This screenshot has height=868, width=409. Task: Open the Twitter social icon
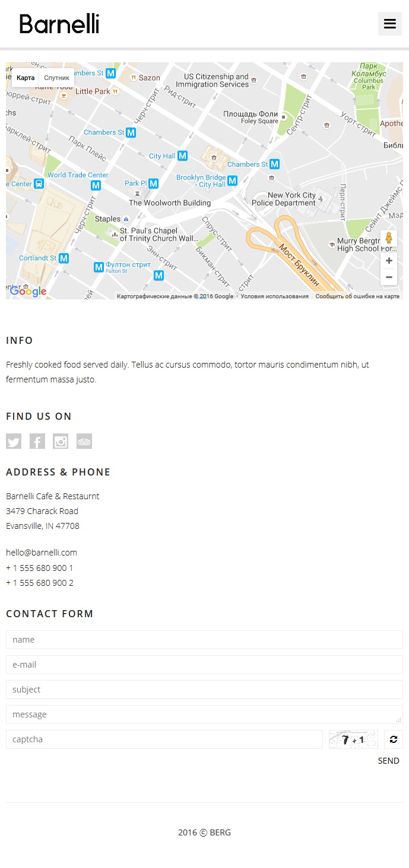pyautogui.click(x=14, y=441)
